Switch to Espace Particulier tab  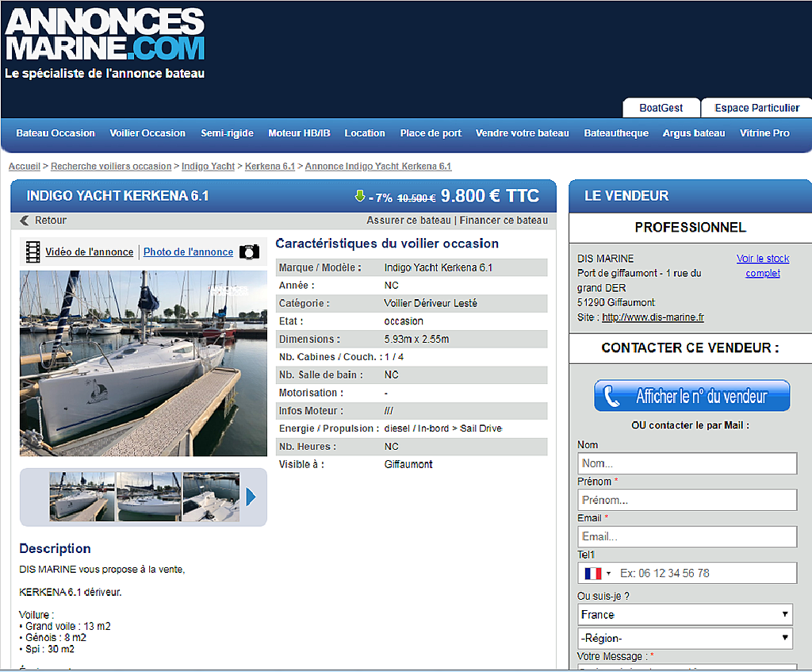click(756, 108)
